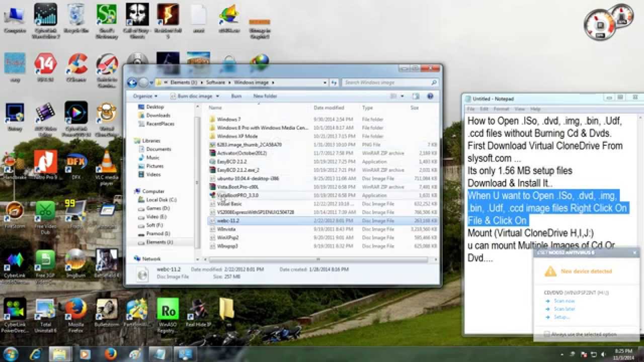Open Notepad Format menu

point(501,109)
